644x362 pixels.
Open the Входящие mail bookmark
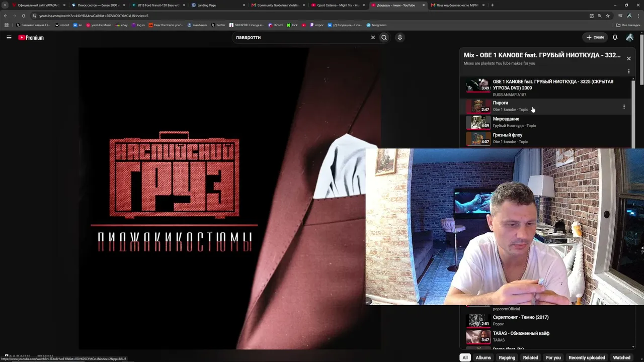pyautogui.click(x=345, y=25)
